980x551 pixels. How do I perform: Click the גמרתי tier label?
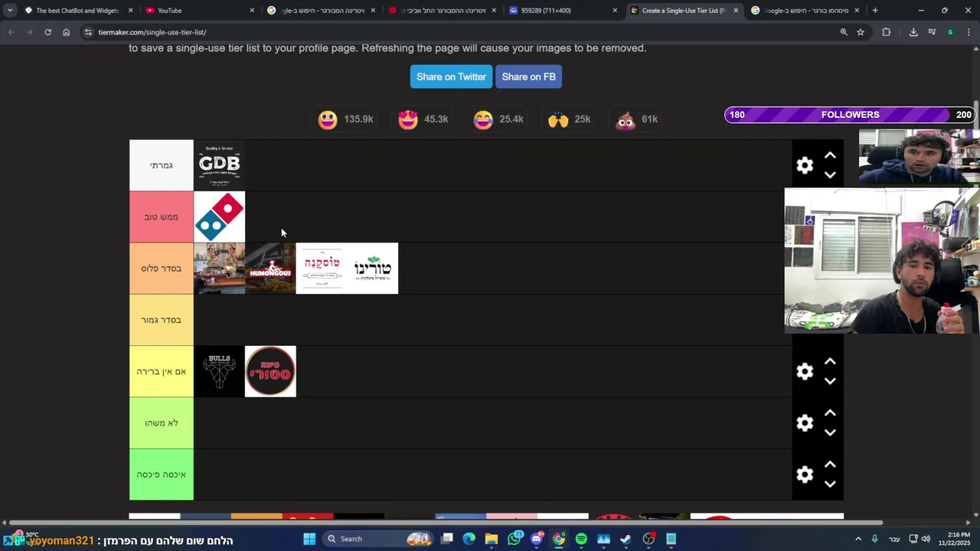161,165
